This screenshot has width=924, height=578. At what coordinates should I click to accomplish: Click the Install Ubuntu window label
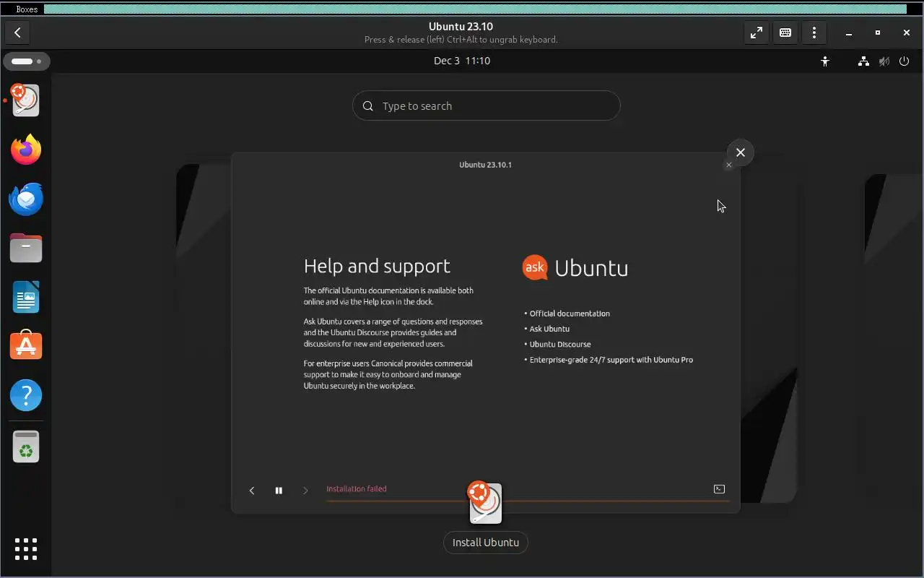tap(486, 543)
